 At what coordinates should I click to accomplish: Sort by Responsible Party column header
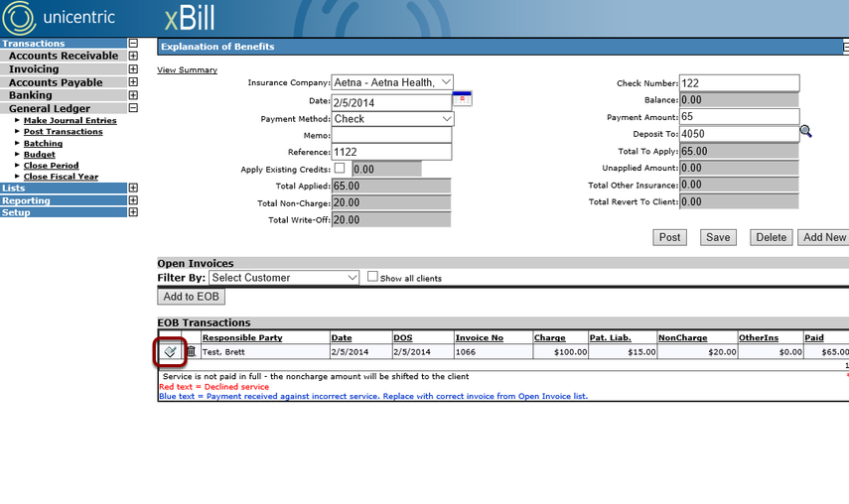click(x=242, y=337)
